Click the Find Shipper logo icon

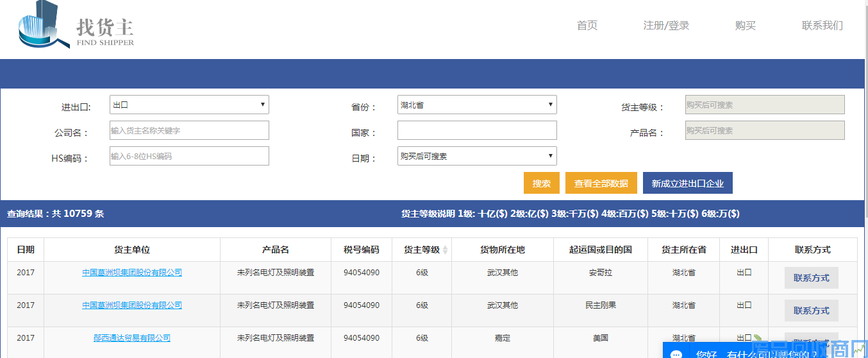coord(43,26)
